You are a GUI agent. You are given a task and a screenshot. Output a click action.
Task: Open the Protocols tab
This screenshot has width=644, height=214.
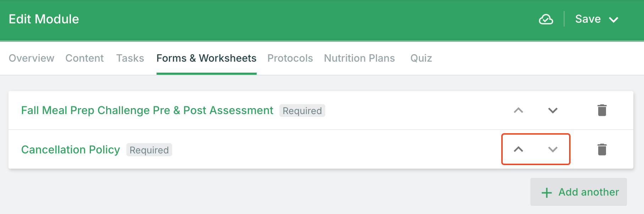290,58
